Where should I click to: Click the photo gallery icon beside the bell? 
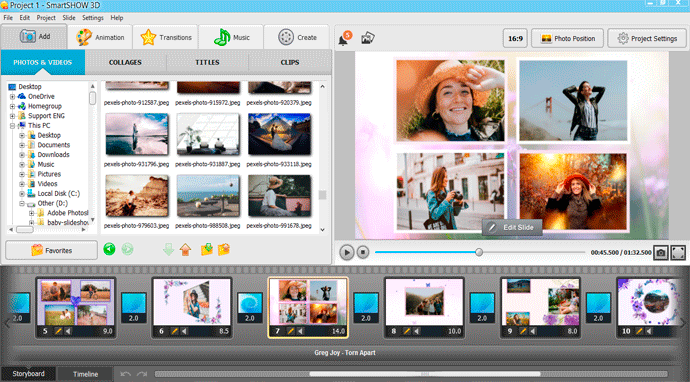pos(367,39)
